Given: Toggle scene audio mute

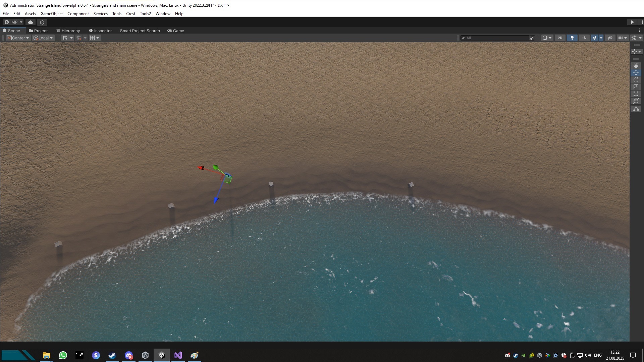Looking at the screenshot, I should tap(584, 38).
